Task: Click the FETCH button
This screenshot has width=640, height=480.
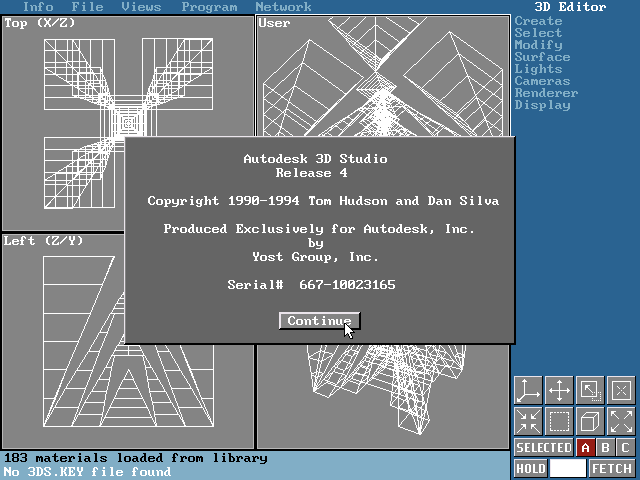Action: pyautogui.click(x=612, y=468)
